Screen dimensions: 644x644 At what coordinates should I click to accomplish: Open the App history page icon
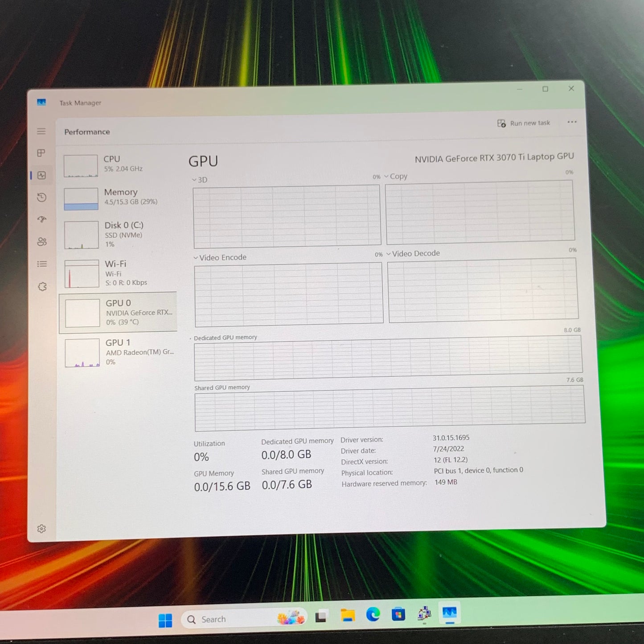click(x=42, y=197)
